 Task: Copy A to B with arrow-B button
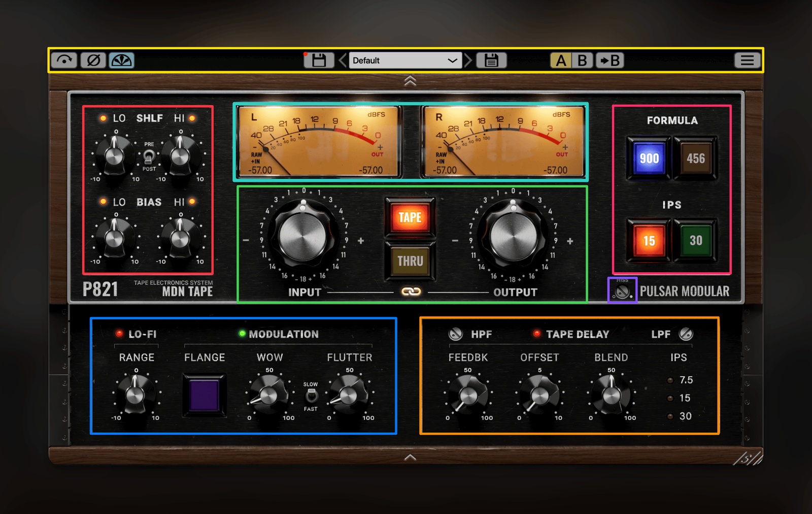[610, 60]
